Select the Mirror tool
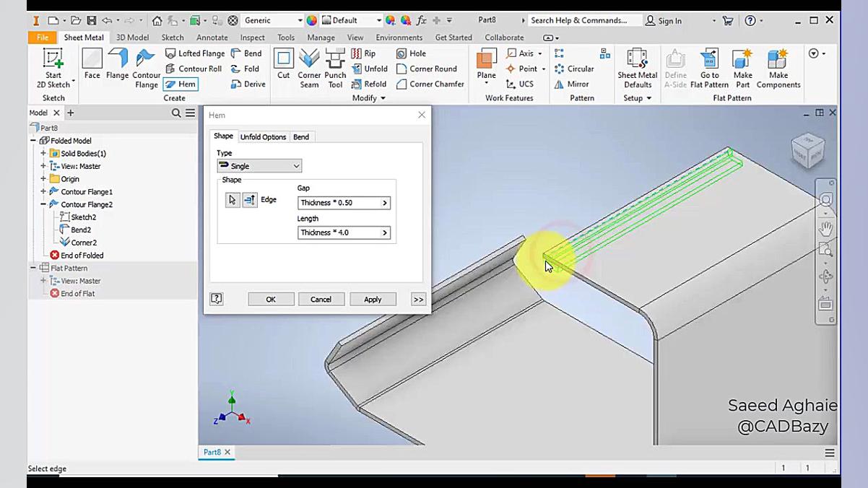The image size is (868, 488). 571,84
